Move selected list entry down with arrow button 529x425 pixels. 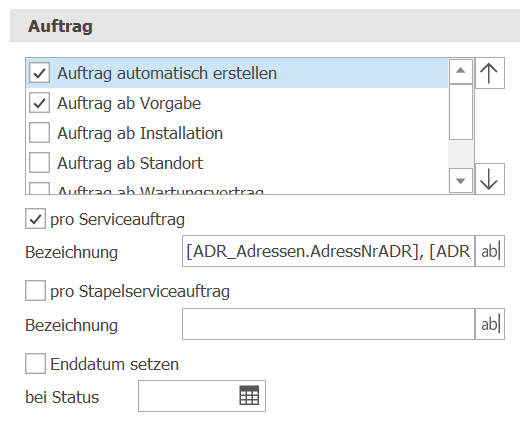tap(490, 179)
